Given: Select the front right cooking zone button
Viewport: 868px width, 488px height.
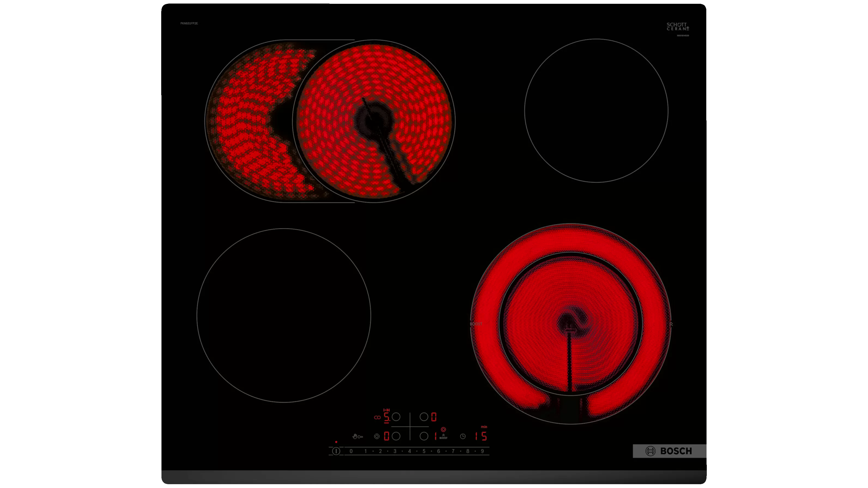Looking at the screenshot, I should [424, 436].
